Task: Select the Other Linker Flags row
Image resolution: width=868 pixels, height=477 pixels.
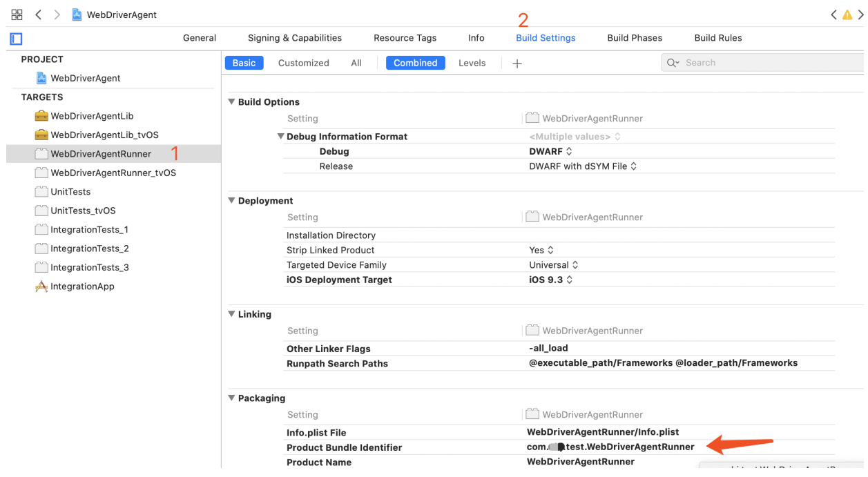Action: [559, 349]
